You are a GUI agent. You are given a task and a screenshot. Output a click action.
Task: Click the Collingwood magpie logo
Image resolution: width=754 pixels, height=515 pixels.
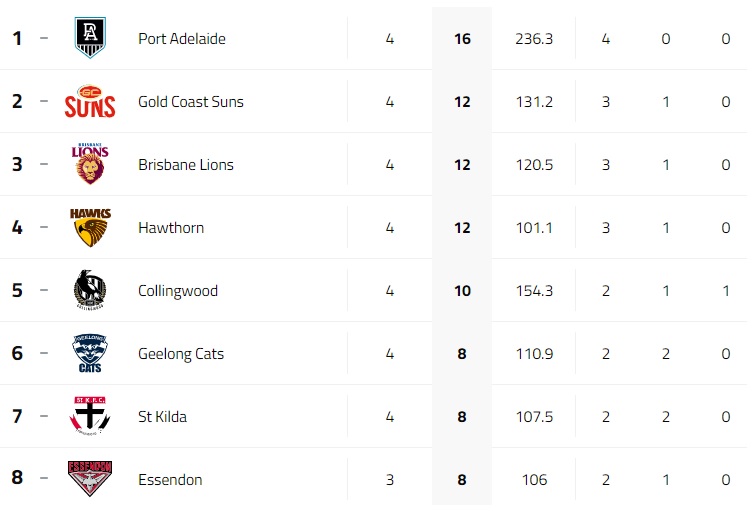[90, 291]
